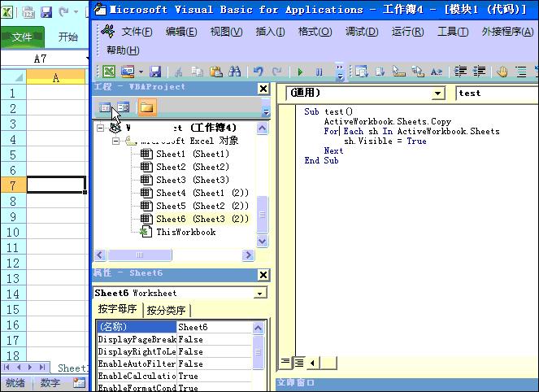Screen dimensions: 539x392
Task: Switch to the 按分类序 tab
Action: click(167, 310)
